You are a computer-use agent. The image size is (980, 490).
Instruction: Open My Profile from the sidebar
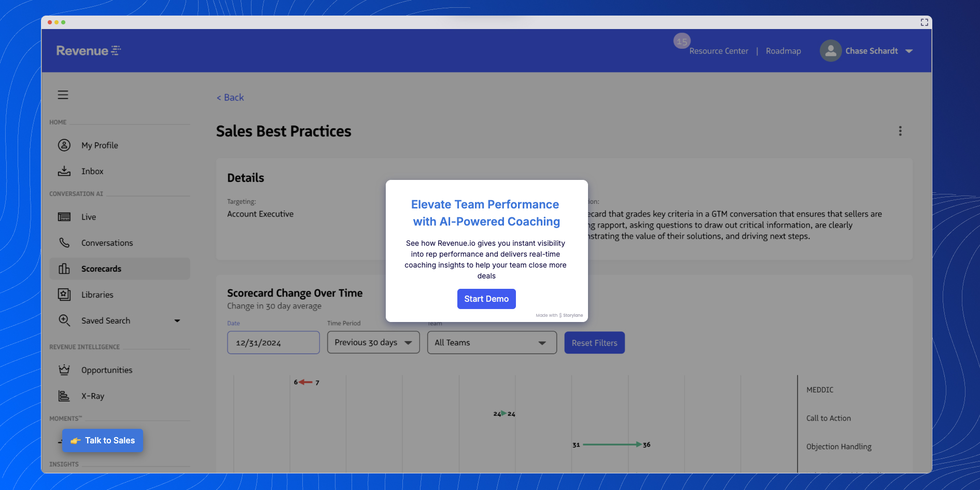click(x=100, y=145)
